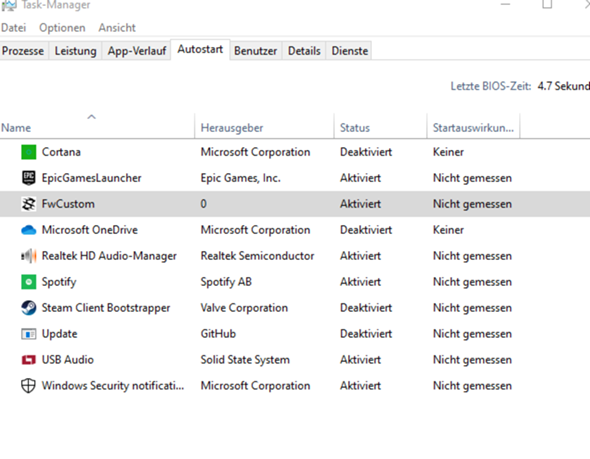
Task: Click Spotify's Aktiviert status cell
Action: click(x=360, y=282)
